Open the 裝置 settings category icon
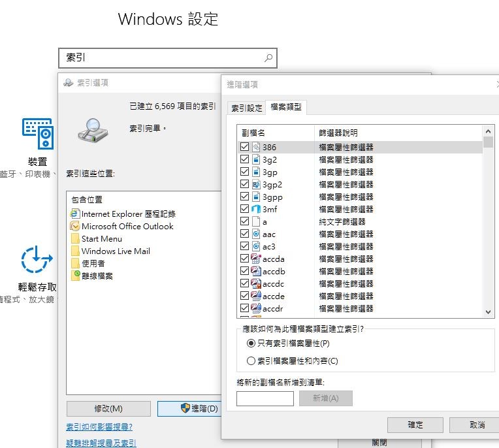Image resolution: width=499 pixels, height=448 pixels. click(38, 134)
